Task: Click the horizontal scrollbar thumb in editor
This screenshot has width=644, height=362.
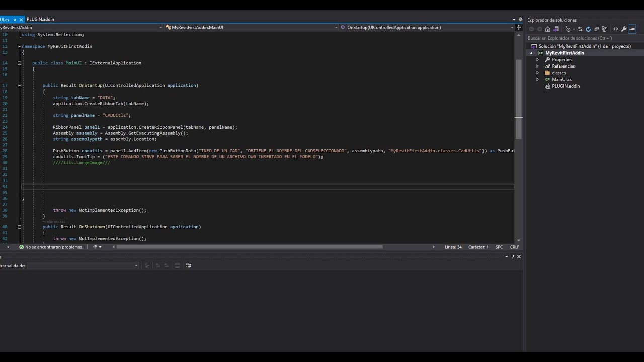Action: (x=249, y=247)
